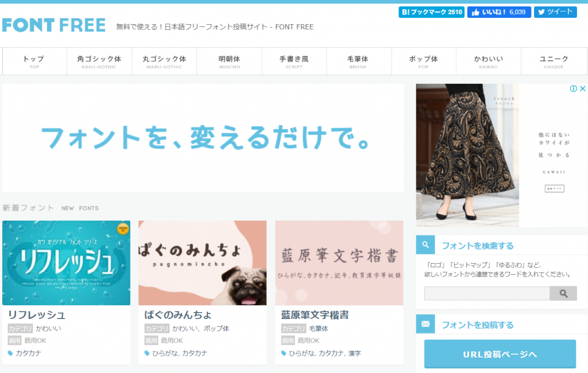This screenshot has height=373, width=588.
Task: Open the ぱぐのみんちょ pug thumbnail
Action: pyautogui.click(x=202, y=263)
